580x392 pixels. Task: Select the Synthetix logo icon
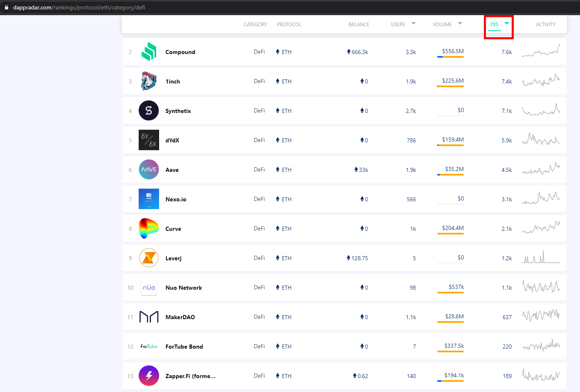pos(149,110)
